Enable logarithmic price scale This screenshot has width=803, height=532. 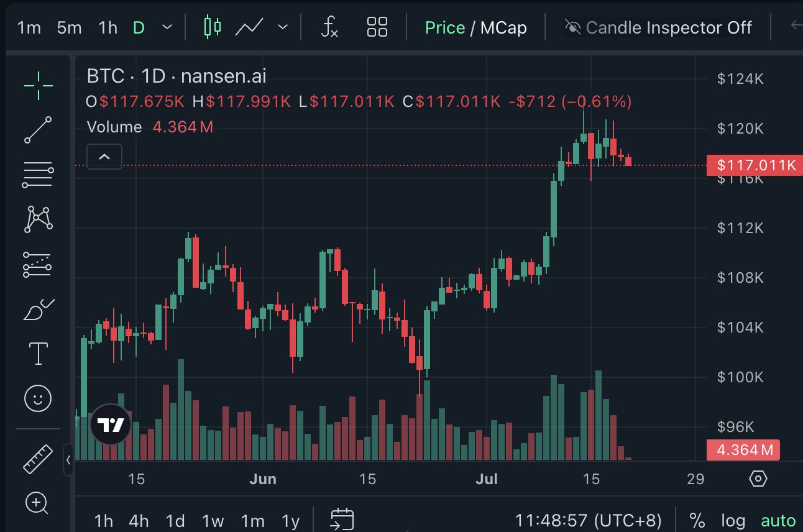coord(733,521)
